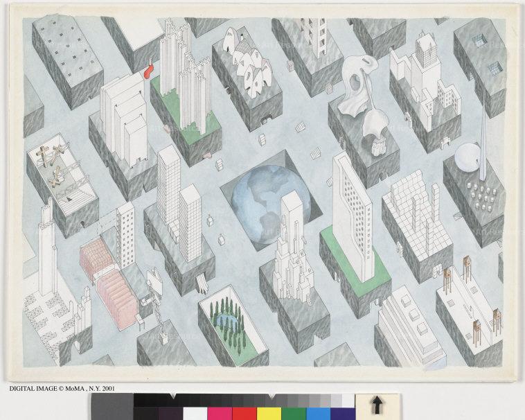Image resolution: width=525 pixels, height=420 pixels.
Task: Pick the light blue patch on the color bar
Action: tap(319, 413)
